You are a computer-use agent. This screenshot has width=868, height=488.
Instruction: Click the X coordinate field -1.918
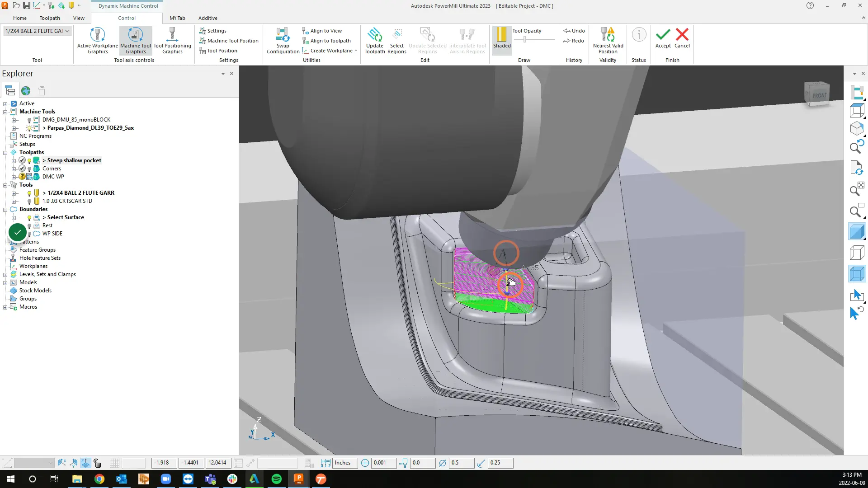164,463
